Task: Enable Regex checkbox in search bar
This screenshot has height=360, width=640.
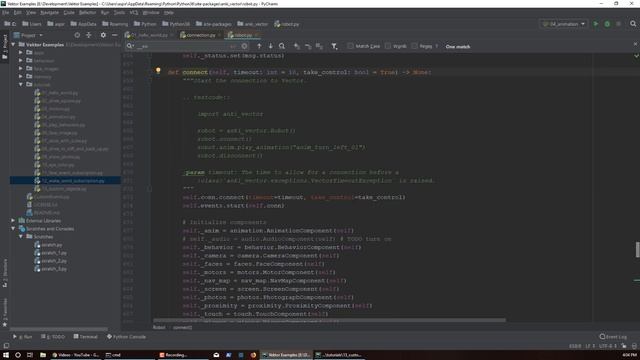Action: [x=415, y=46]
